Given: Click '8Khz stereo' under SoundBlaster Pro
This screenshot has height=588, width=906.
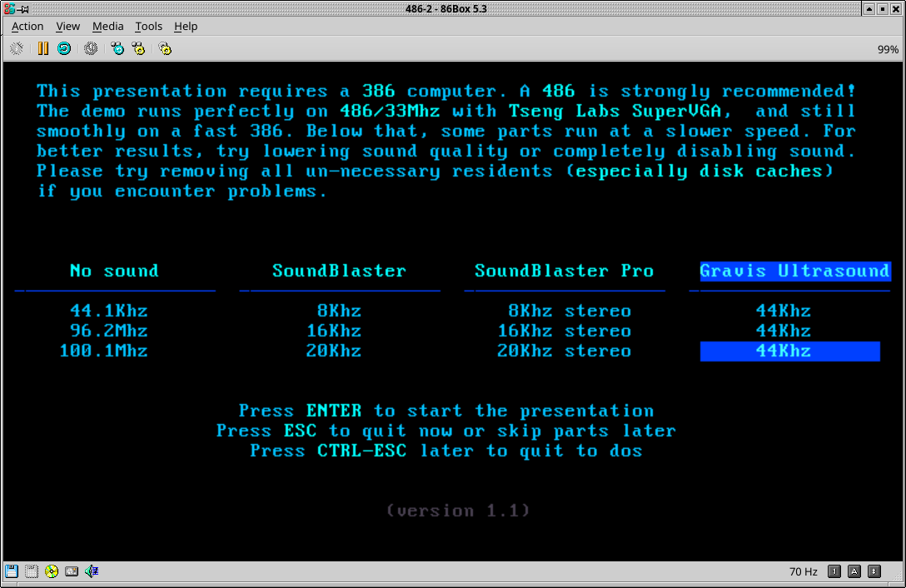Looking at the screenshot, I should [x=570, y=311].
